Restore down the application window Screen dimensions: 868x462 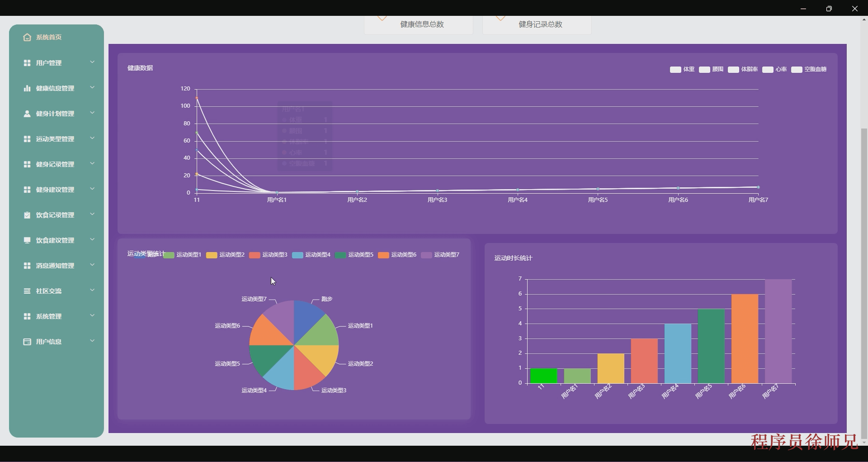(x=829, y=9)
